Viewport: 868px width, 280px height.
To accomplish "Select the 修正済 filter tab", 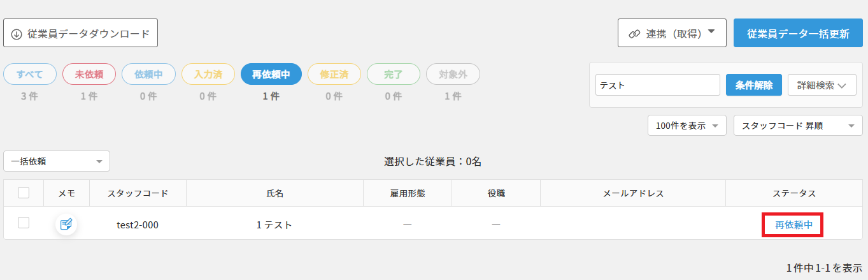I will pyautogui.click(x=334, y=75).
